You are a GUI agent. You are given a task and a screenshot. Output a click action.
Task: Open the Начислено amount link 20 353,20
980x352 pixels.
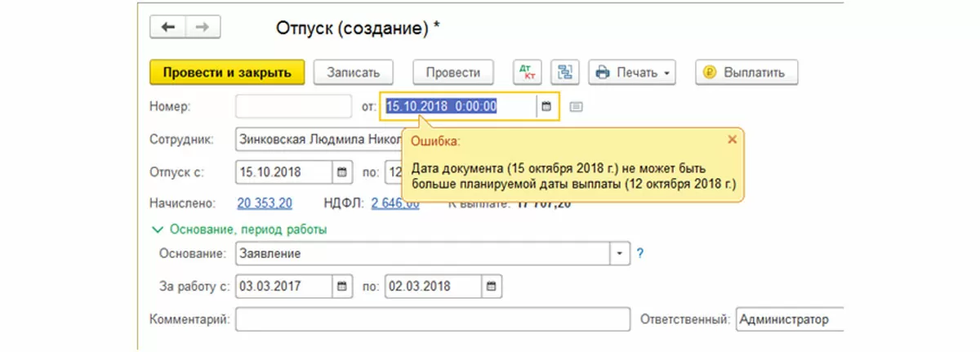point(264,203)
